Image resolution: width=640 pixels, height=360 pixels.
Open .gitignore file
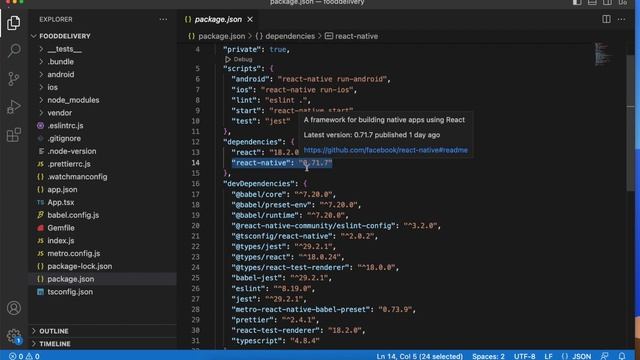click(x=102, y=138)
